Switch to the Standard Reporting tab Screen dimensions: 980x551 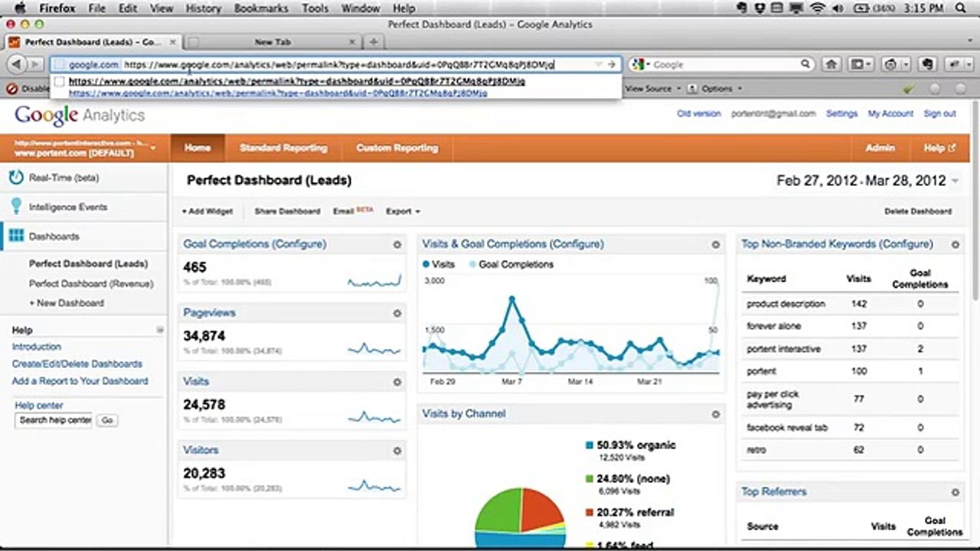click(x=283, y=148)
